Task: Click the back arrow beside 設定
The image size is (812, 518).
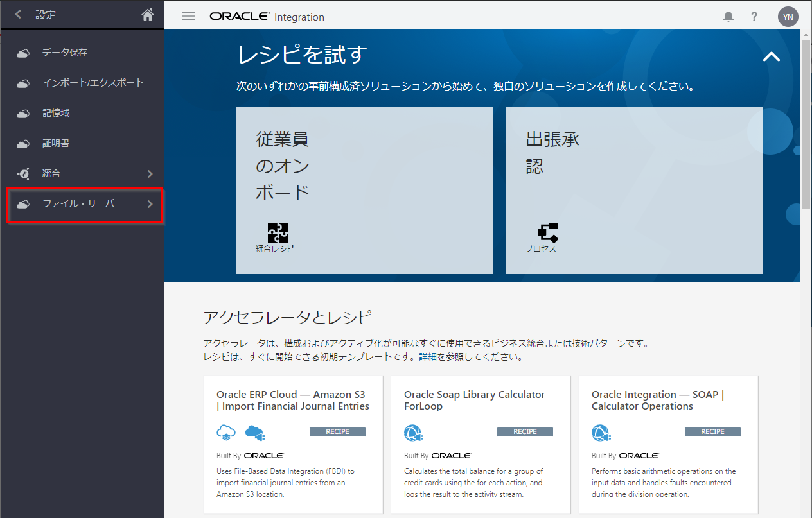Action: 18,15
